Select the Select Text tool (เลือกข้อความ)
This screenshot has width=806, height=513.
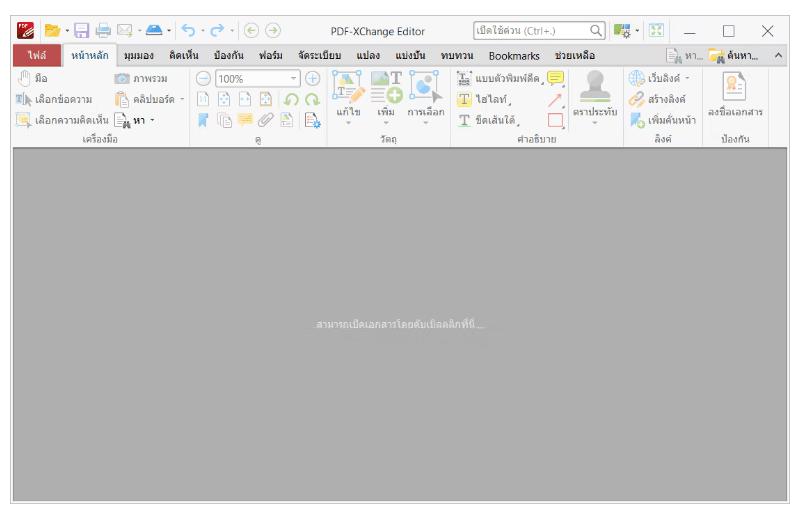pyautogui.click(x=54, y=99)
